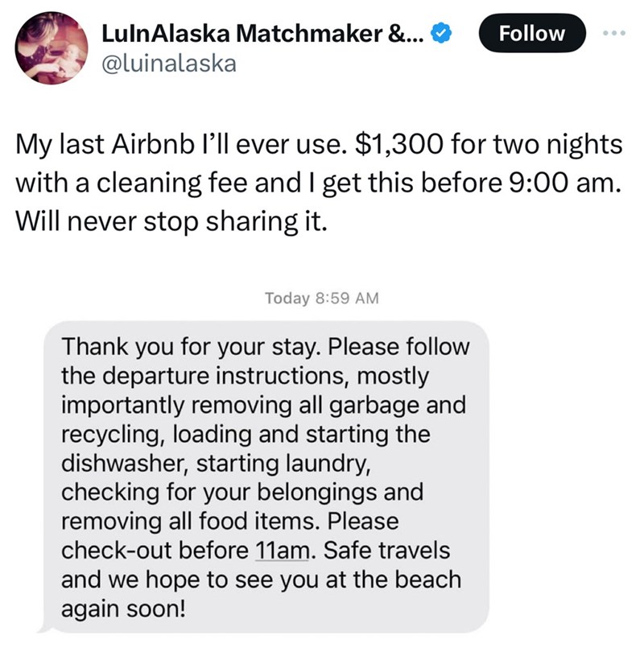The width and height of the screenshot is (644, 652).
Task: Click the Today 8:59 AM timestamp
Action: (322, 298)
